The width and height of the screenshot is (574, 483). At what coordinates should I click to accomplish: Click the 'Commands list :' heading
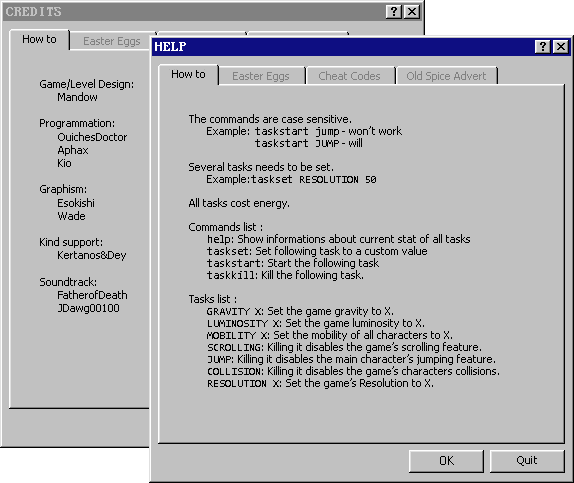pyautogui.click(x=226, y=227)
